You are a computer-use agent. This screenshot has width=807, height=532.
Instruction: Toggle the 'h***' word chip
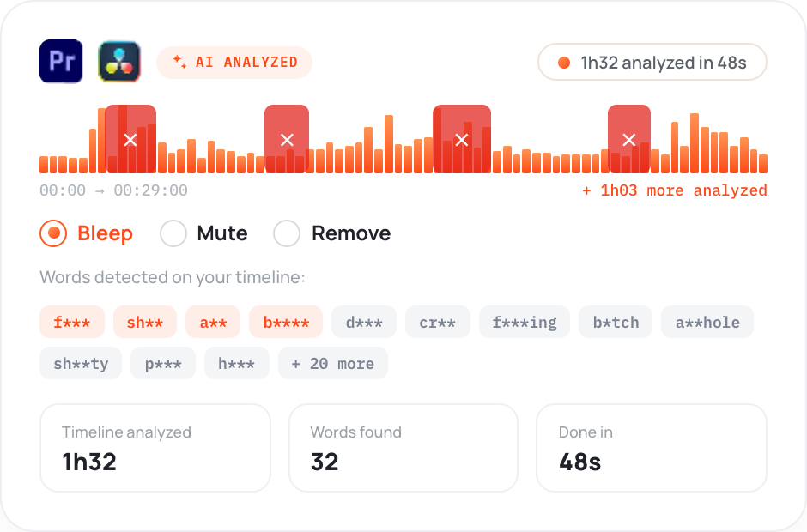pos(237,363)
